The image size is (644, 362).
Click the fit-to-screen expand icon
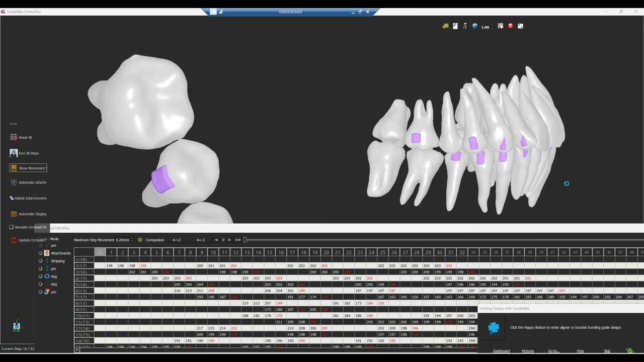pos(520,26)
